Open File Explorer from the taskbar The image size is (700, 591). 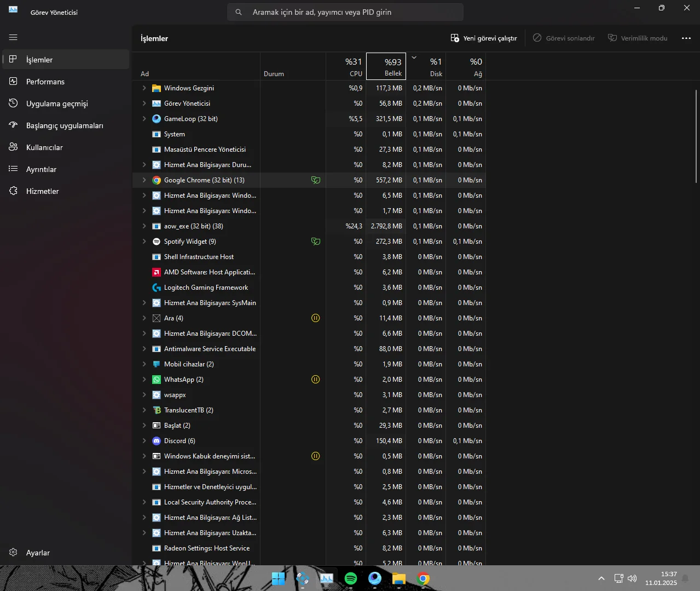[x=399, y=578]
